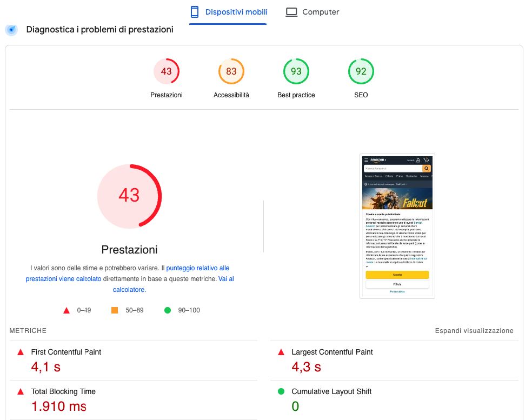Click the large 43 performance gauge
Image resolution: width=532 pixels, height=420 pixels.
(x=129, y=196)
